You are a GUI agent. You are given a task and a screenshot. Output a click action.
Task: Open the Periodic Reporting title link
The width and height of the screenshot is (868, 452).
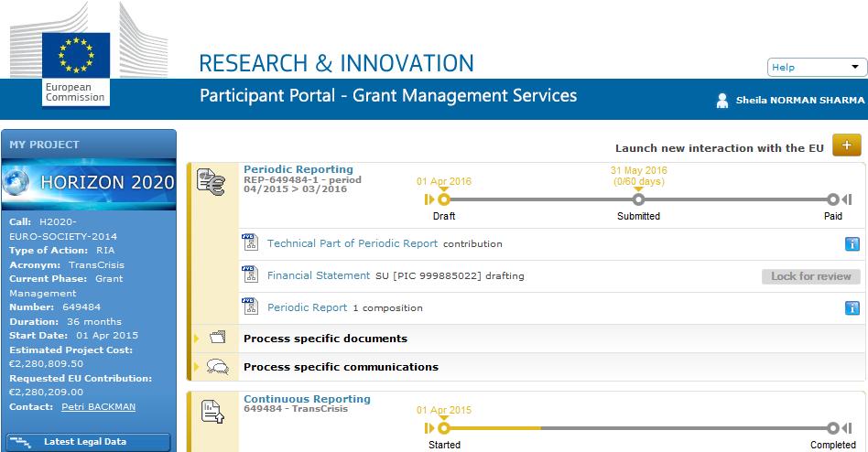pyautogui.click(x=298, y=169)
